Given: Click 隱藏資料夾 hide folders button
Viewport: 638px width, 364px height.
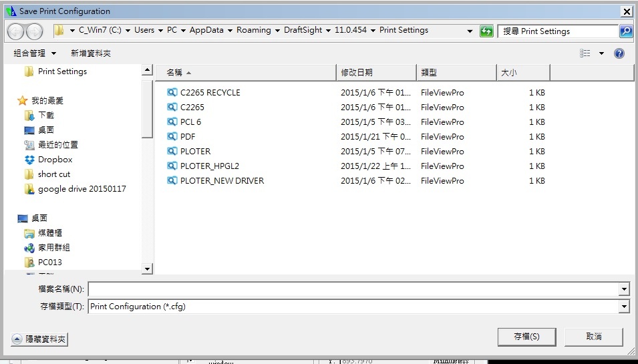Looking at the screenshot, I should pos(39,339).
